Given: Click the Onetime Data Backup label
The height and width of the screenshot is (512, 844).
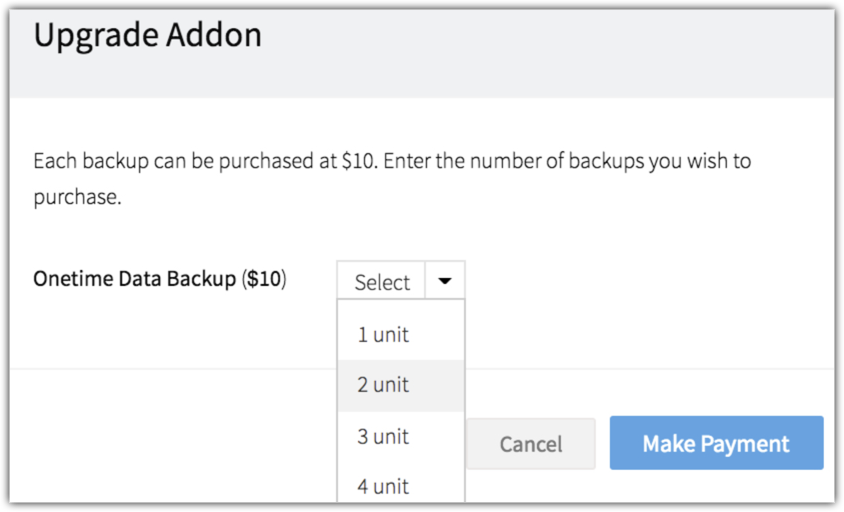Looking at the screenshot, I should [135, 280].
